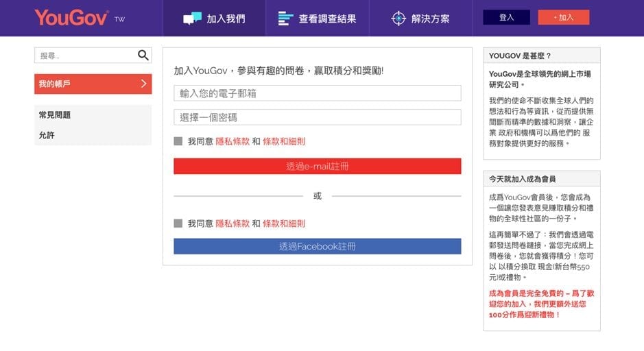Click the bold YouGov是全球領先的網上市場研究公司 text
The height and width of the screenshot is (351, 644).
pyautogui.click(x=540, y=80)
